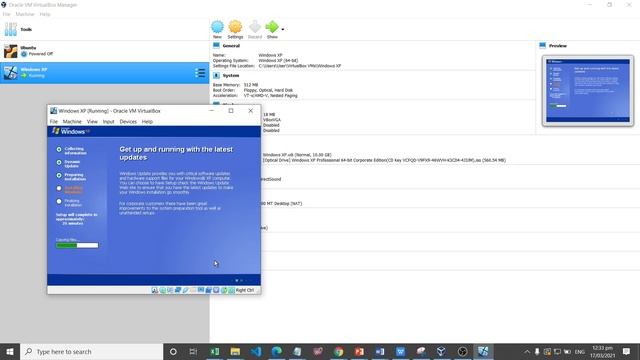Viewport: 640px width, 360px height.
Task: Click the hard disk activity status icon
Action: 154,290
